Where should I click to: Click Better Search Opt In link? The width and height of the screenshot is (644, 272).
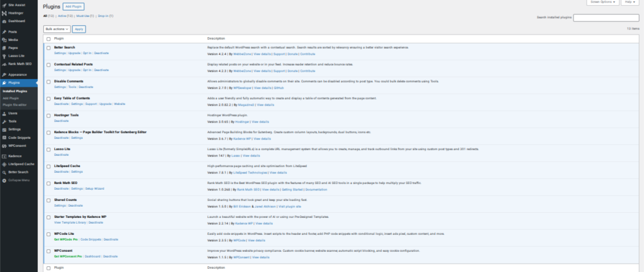(x=87, y=53)
